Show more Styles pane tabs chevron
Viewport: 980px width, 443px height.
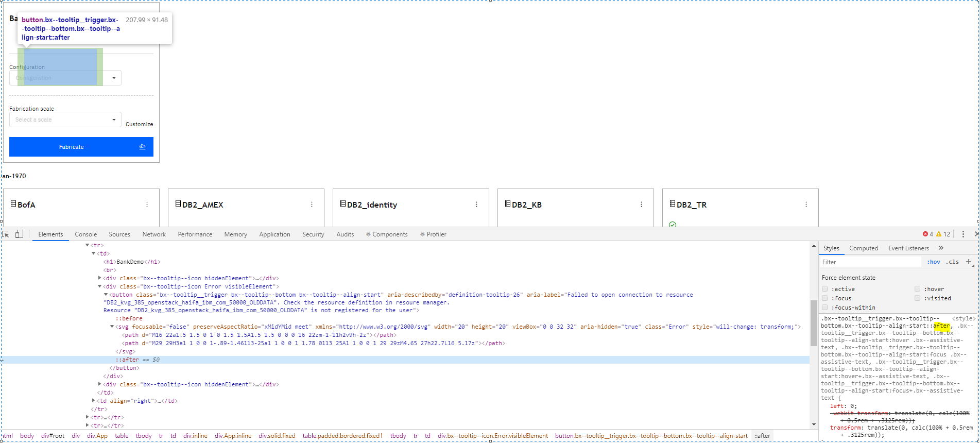[x=941, y=248]
